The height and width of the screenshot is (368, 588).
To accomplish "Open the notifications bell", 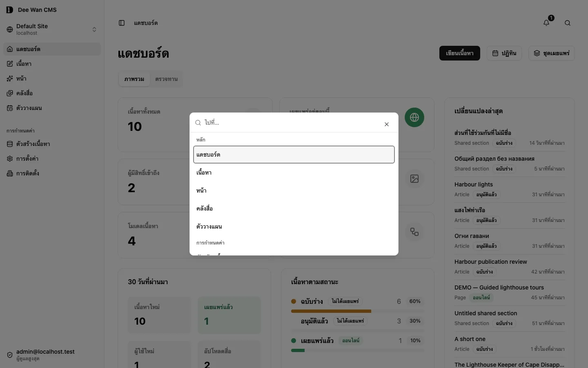I will 546,23.
